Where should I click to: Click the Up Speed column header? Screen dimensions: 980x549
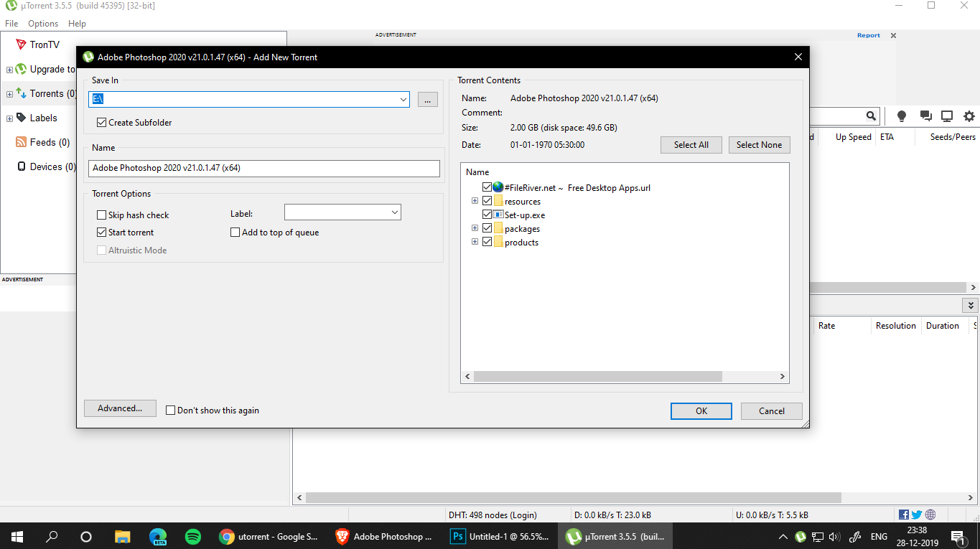point(853,137)
